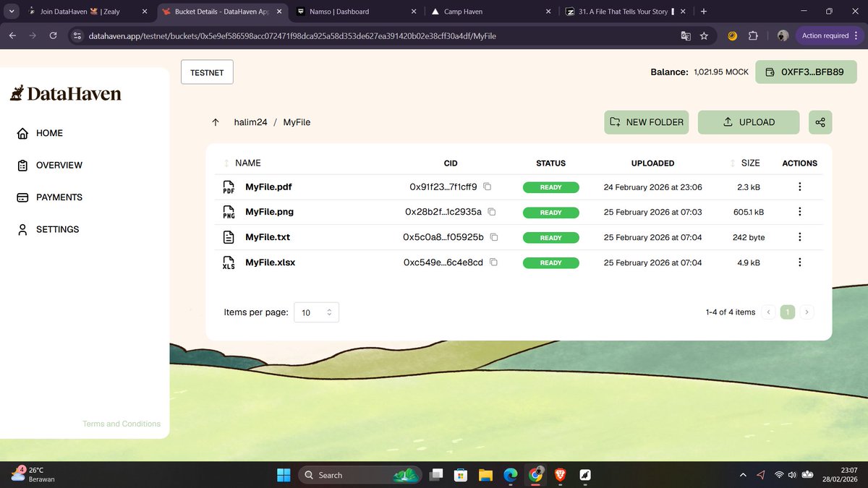868x488 pixels.
Task: Sort files by the NAME column
Action: pos(243,163)
